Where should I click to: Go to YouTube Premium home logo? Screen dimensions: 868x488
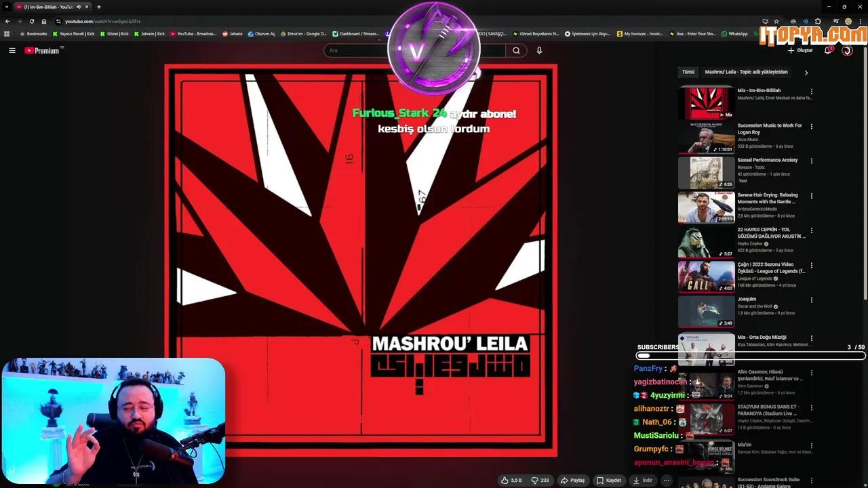(42, 50)
